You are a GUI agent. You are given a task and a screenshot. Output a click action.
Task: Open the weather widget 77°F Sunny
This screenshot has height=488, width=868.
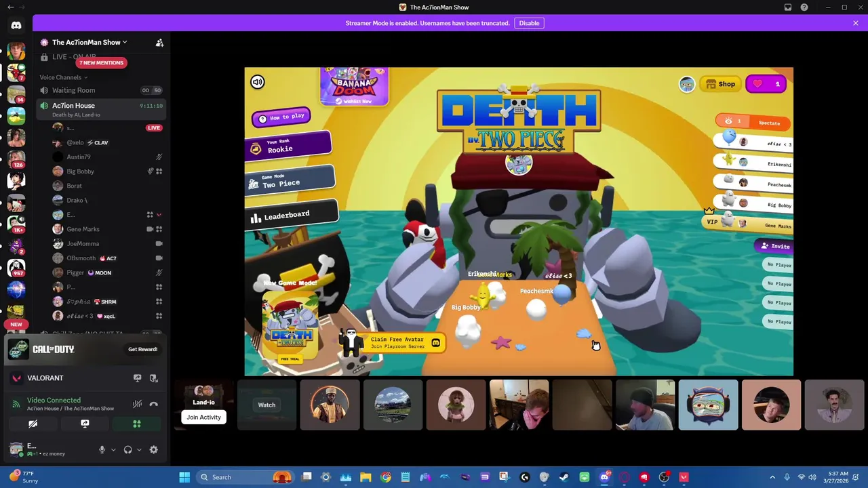(x=24, y=477)
